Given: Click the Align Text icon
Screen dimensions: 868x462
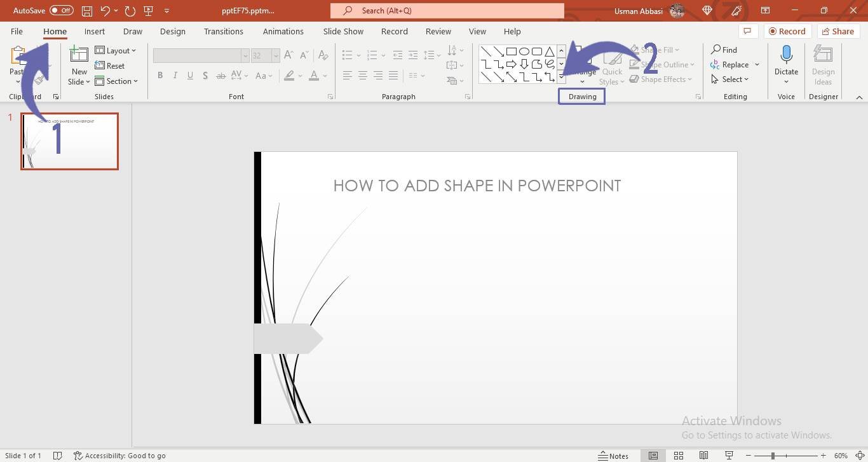Looking at the screenshot, I should click(x=452, y=65).
